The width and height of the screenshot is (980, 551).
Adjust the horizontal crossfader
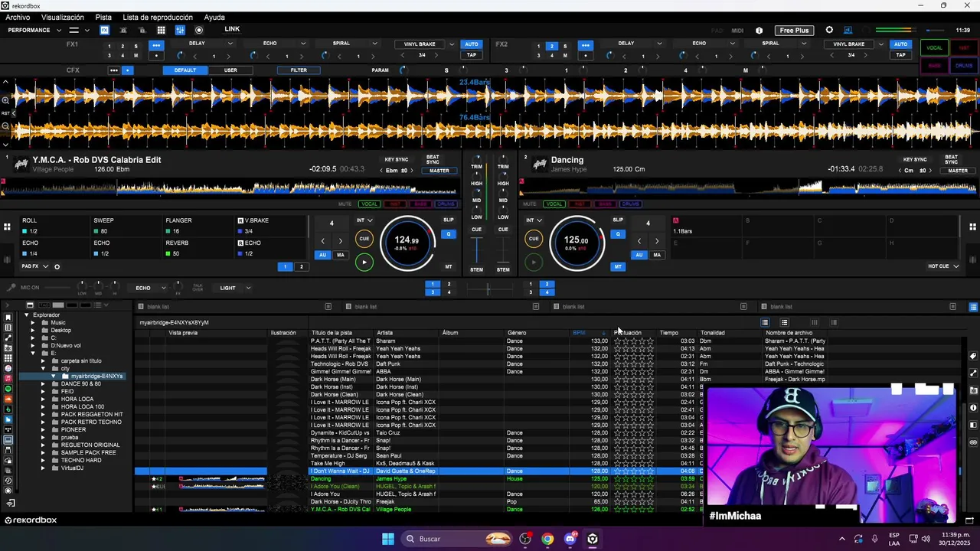(488, 289)
